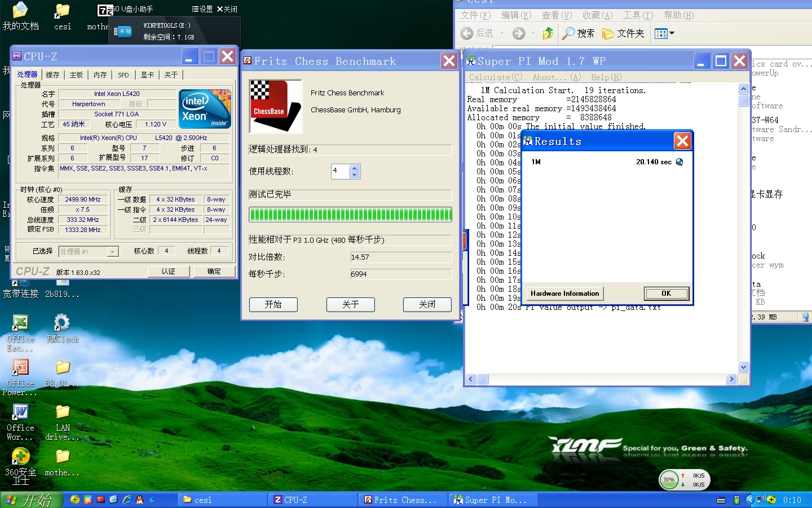
Task: Click the 30% memory usage floating widget
Action: point(669,480)
